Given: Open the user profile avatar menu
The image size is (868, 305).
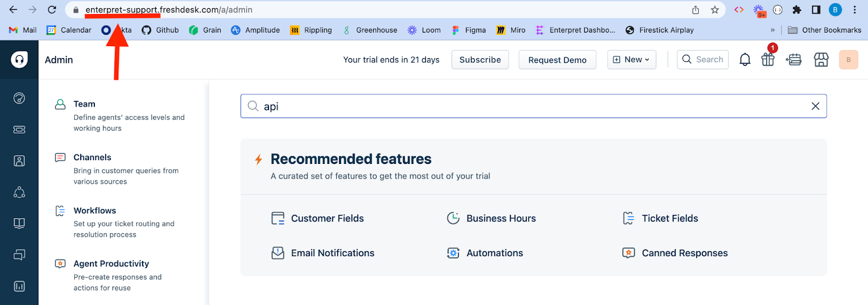Looking at the screenshot, I should coord(848,60).
